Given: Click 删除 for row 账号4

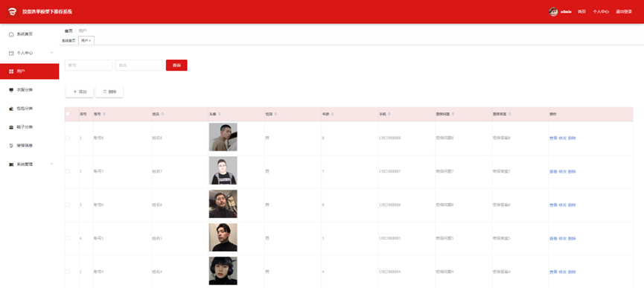Looking at the screenshot, I should click(x=572, y=272).
